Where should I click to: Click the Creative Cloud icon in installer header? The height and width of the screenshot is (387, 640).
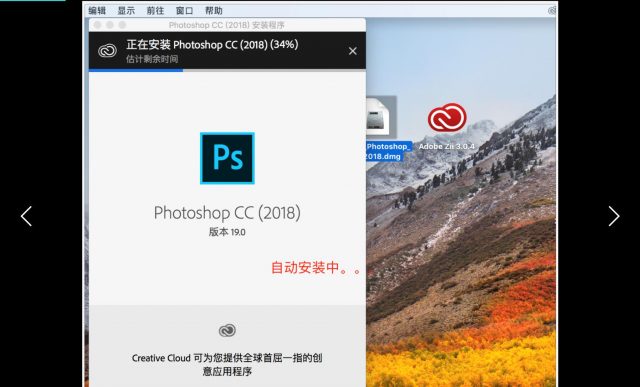tap(107, 51)
